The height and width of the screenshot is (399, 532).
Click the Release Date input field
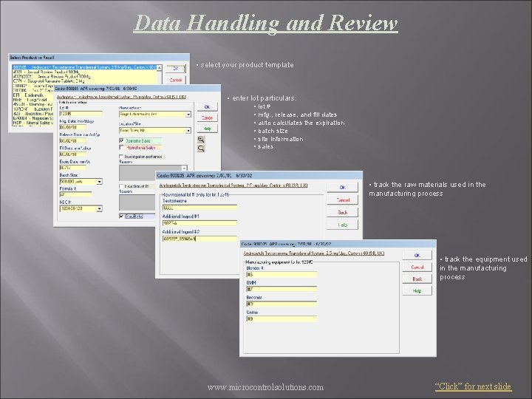[x=73, y=140]
